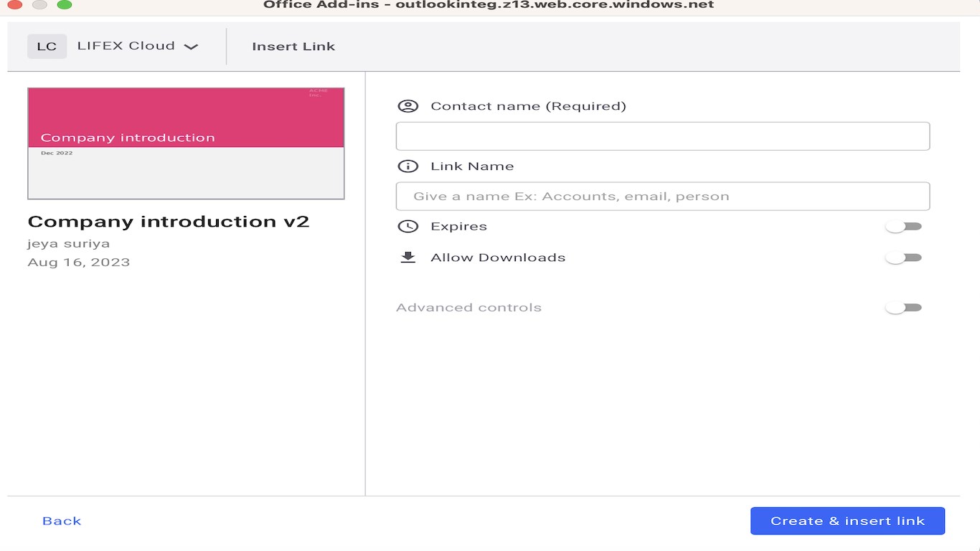This screenshot has width=980, height=551.
Task: Enable the Expires toggle switch
Action: pyautogui.click(x=903, y=227)
